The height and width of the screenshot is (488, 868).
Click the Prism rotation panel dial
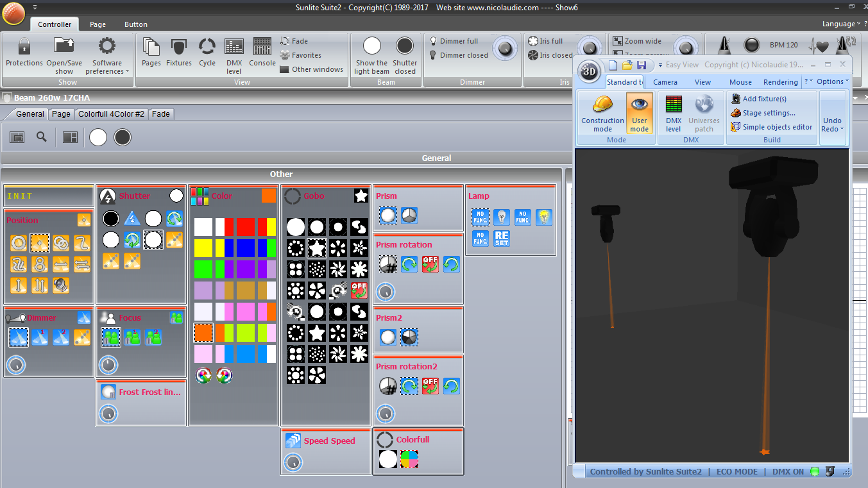(x=386, y=292)
